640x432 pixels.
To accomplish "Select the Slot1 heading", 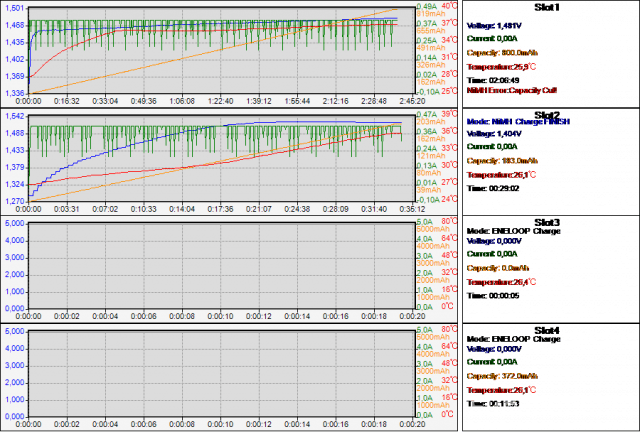I will pyautogui.click(x=547, y=7).
